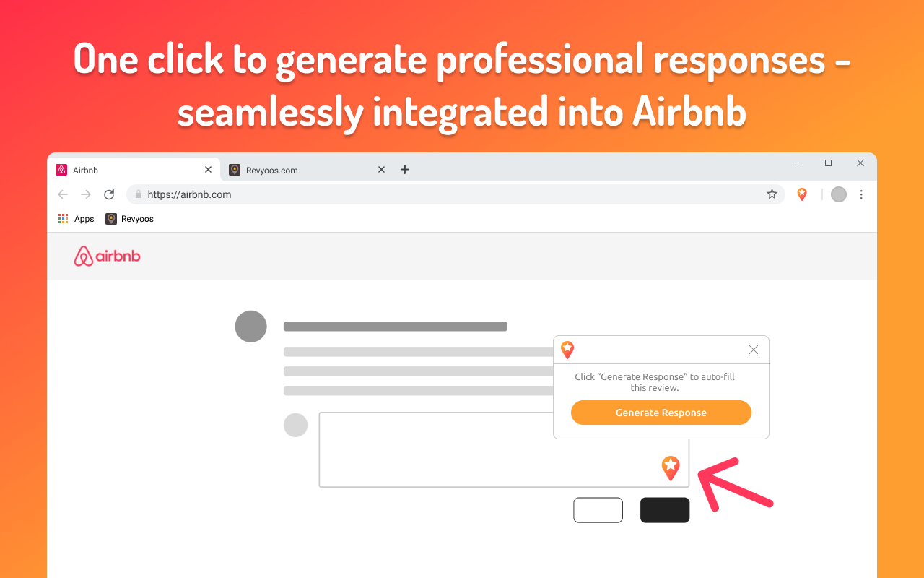The height and width of the screenshot is (578, 924).
Task: Open the Revyoos bookmark
Action: click(x=130, y=219)
